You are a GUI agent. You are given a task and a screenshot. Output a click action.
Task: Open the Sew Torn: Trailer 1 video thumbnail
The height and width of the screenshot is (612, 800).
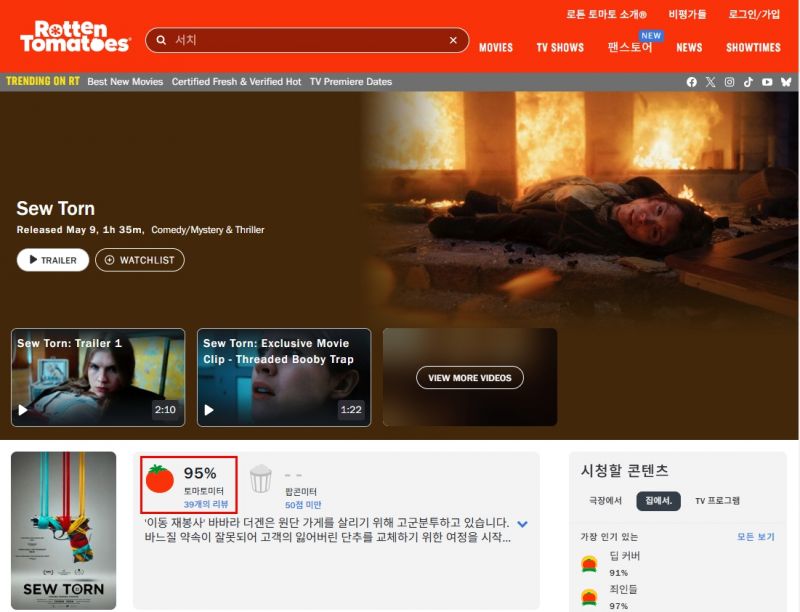pos(98,377)
